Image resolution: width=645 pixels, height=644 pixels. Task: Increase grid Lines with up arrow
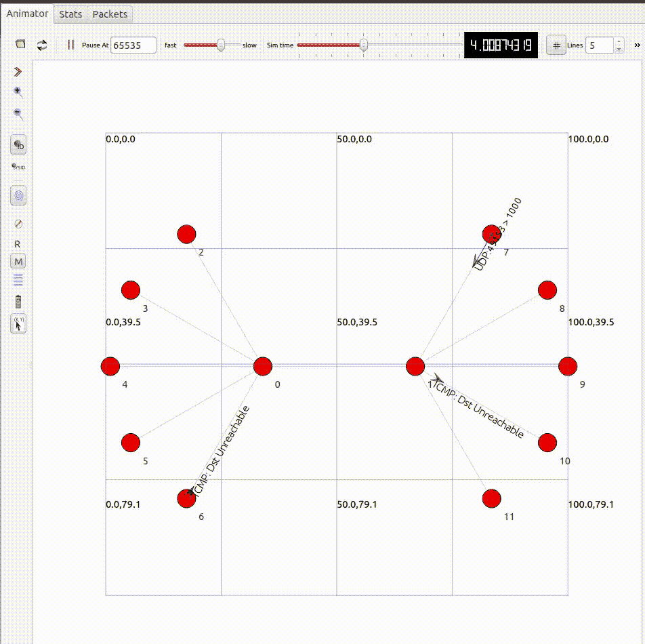[x=619, y=41]
